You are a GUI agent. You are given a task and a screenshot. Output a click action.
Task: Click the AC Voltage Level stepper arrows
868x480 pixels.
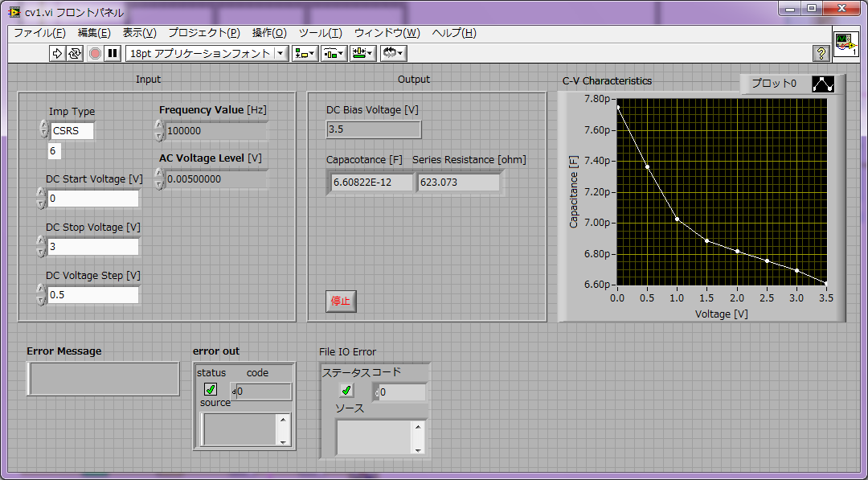[x=159, y=179]
